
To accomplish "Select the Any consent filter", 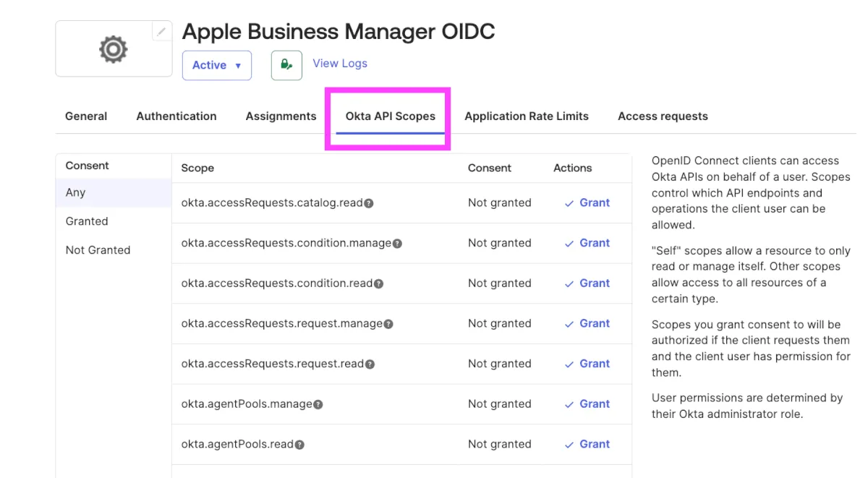I will [x=76, y=193].
